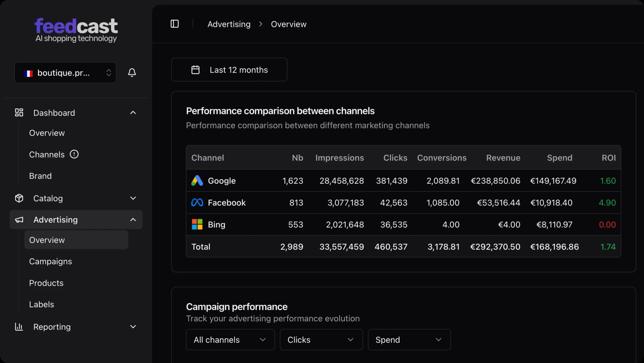Toggle the sidebar panel icon
This screenshot has height=363, width=644.
174,24
